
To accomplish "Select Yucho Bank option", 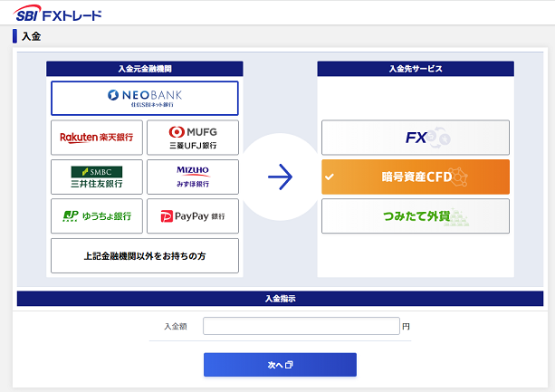I will (97, 215).
